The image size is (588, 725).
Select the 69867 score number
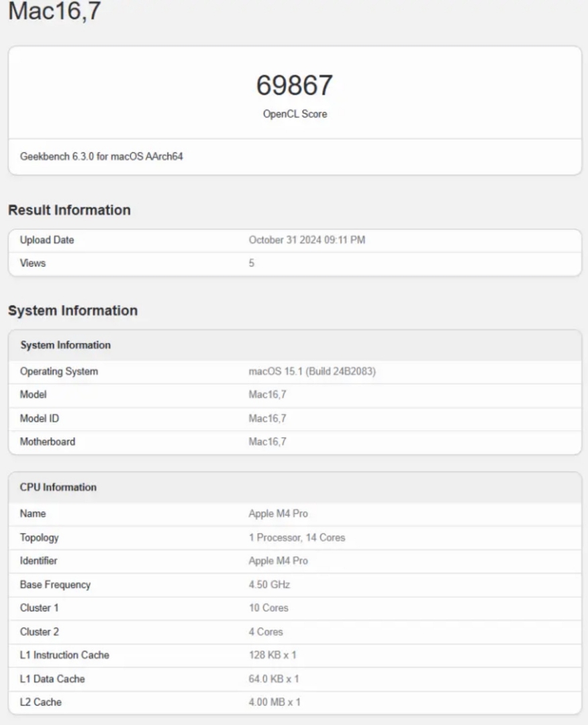point(295,85)
